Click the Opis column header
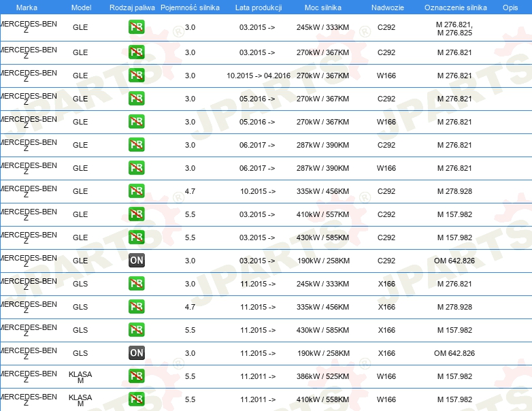The width and height of the screenshot is (532, 411). (x=510, y=7)
